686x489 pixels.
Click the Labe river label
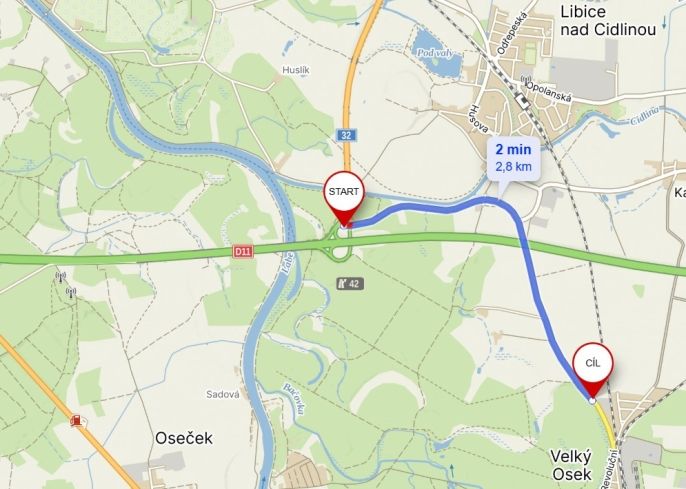[289, 262]
